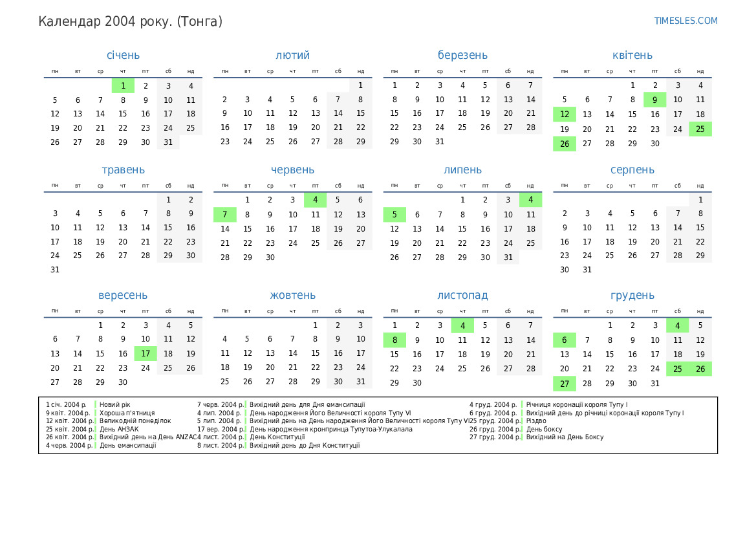This screenshot has height=535, width=756.
Task: Click January 31 in січень
Action: pos(167,142)
